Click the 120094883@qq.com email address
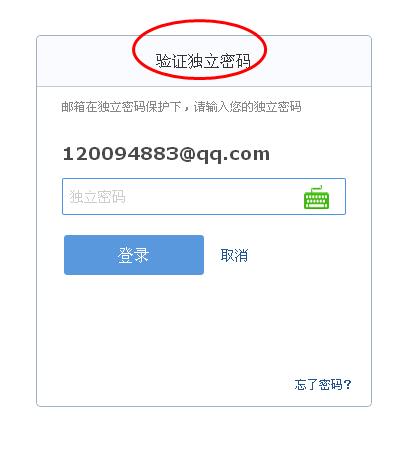Image resolution: width=408 pixels, height=459 pixels. pyautogui.click(x=166, y=154)
